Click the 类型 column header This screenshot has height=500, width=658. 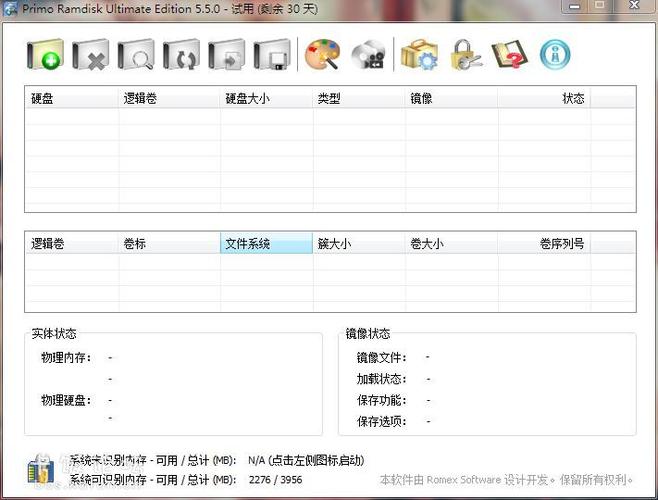[359, 99]
